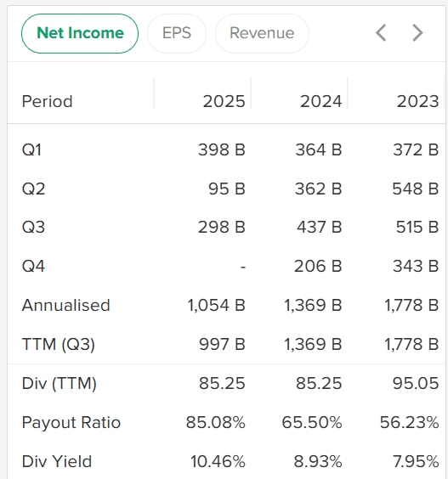
Task: Select TTM 2025 value 997 B
Action: point(222,344)
